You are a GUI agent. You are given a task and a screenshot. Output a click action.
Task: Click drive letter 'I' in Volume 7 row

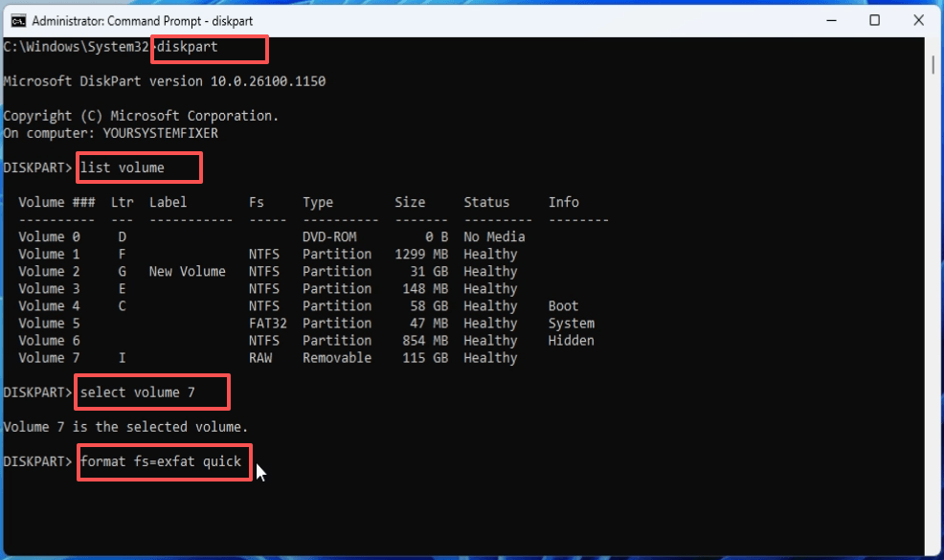point(123,358)
